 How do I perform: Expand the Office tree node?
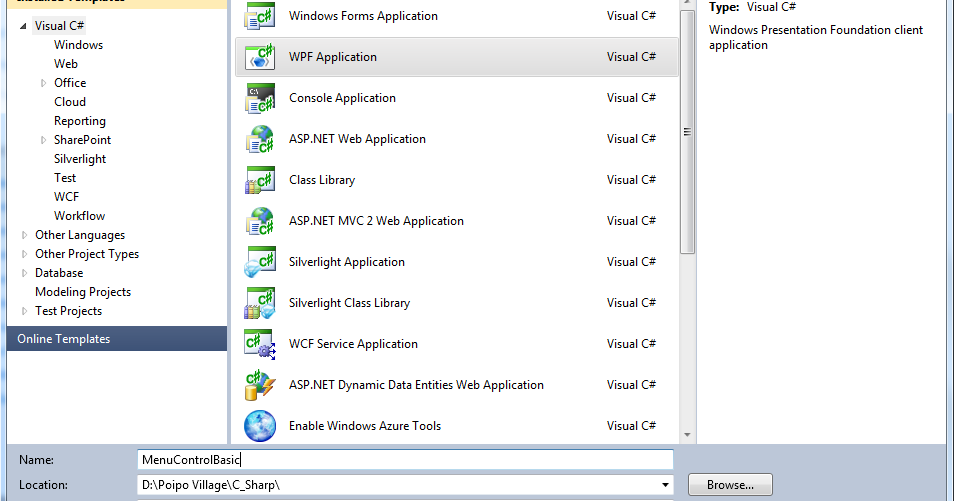point(43,83)
